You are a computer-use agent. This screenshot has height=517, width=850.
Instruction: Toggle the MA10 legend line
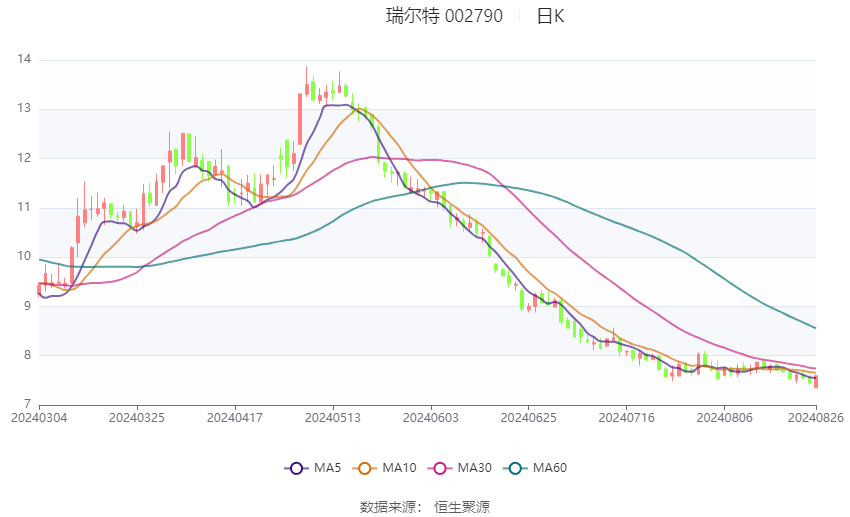click(385, 468)
